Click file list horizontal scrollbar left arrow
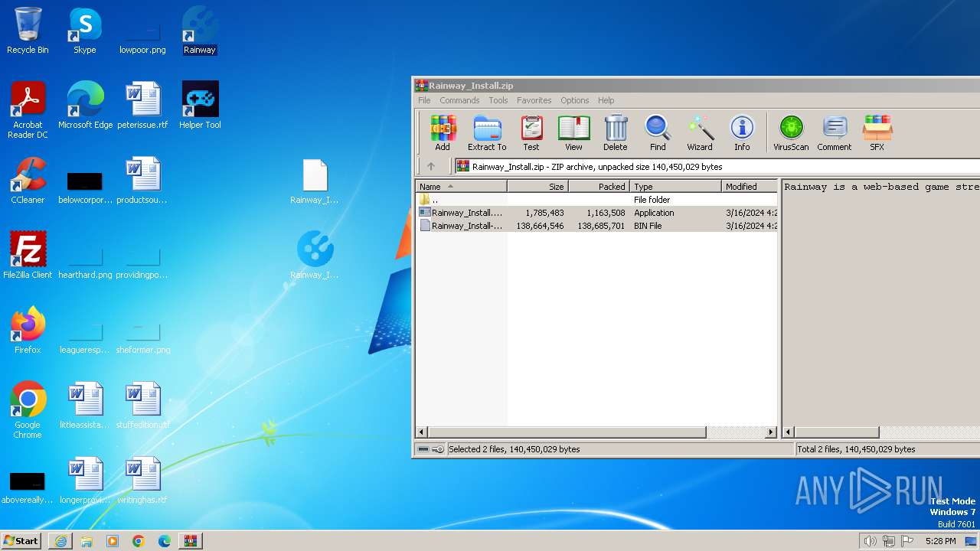Screen dimensions: 980x551 pos(422,432)
